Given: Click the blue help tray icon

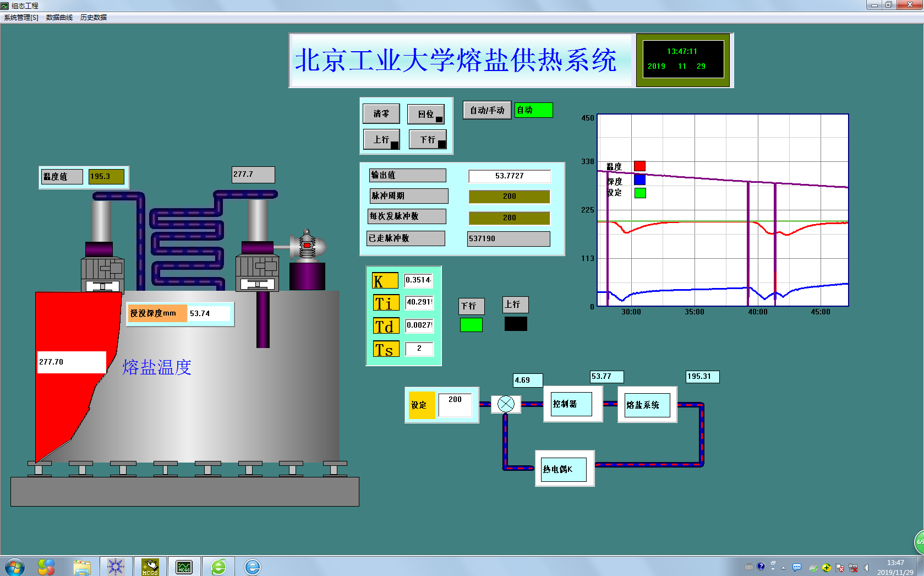Looking at the screenshot, I should coord(761,566).
